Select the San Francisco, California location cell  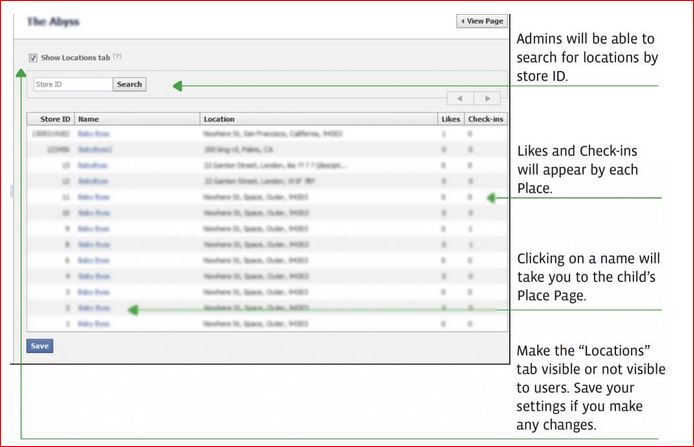273,134
